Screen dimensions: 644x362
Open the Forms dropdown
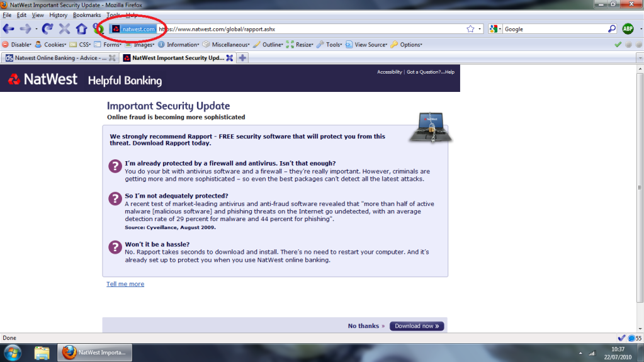pyautogui.click(x=108, y=44)
